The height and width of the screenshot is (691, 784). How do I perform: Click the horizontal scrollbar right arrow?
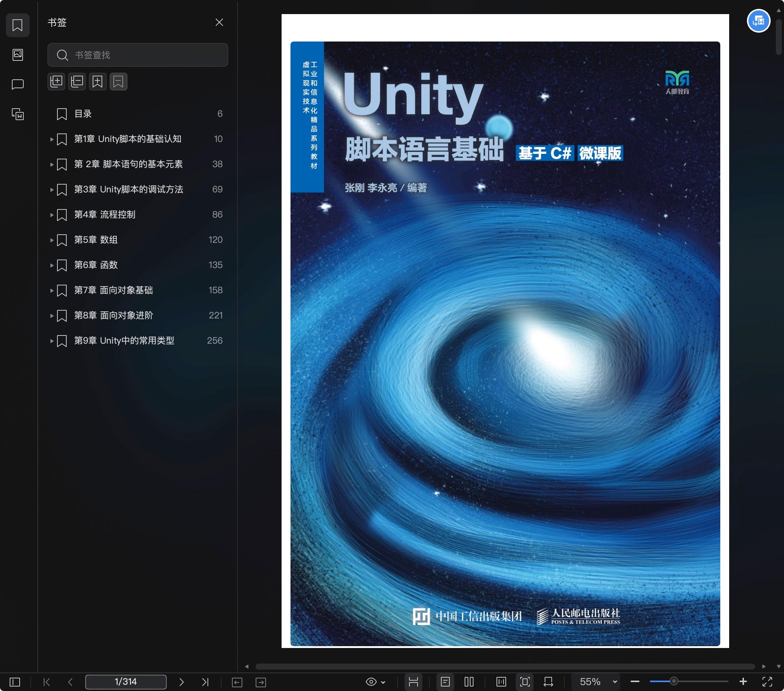[x=764, y=667]
